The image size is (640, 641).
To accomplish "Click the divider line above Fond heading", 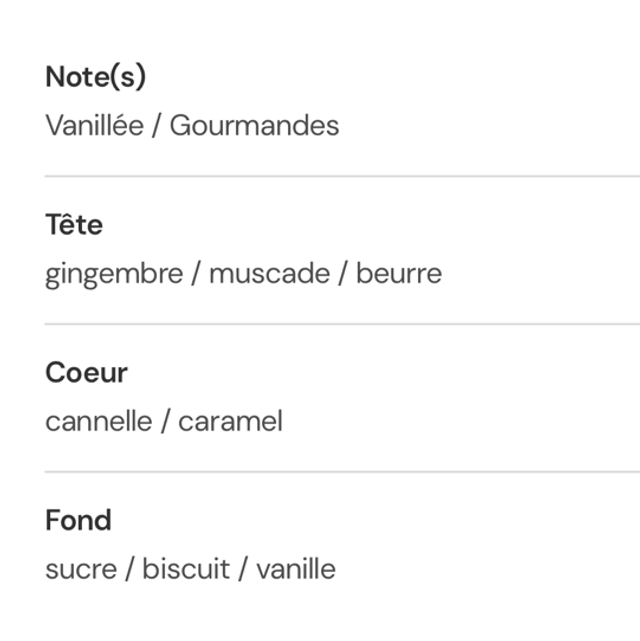I will (x=342, y=472).
